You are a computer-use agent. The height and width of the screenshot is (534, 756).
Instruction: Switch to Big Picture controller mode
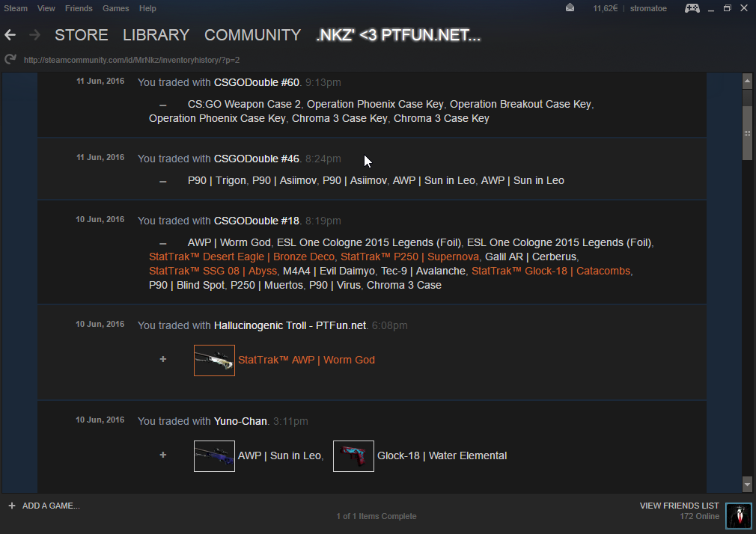tap(692, 8)
